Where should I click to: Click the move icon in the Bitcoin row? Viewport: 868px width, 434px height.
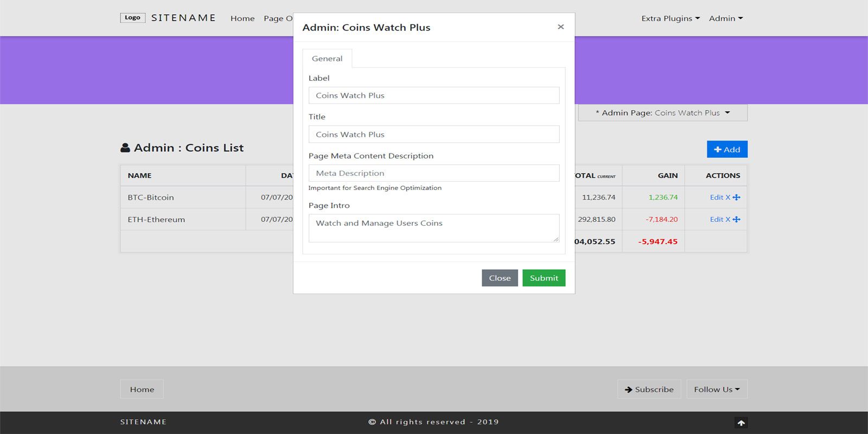coord(736,197)
